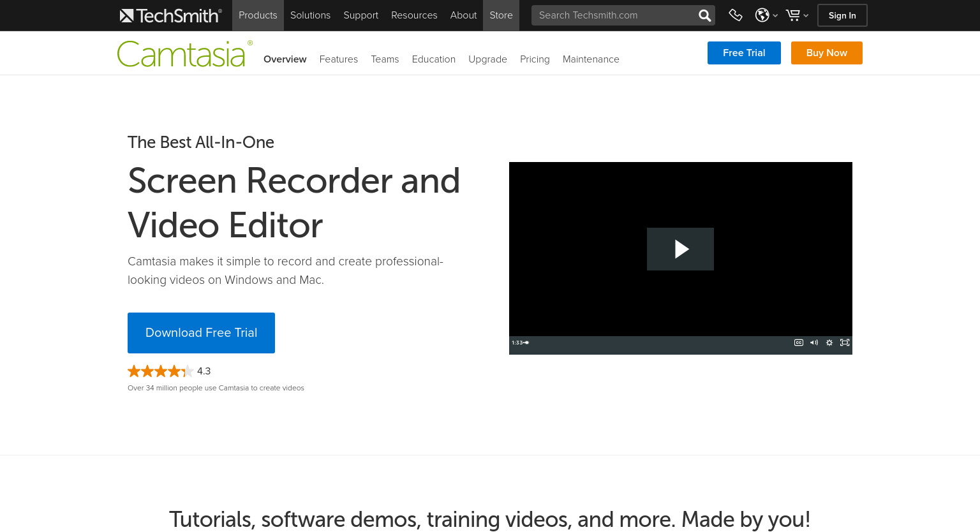Click the 'Tutorials, software demos' heading
This screenshot has height=532, width=980.
coord(489,519)
